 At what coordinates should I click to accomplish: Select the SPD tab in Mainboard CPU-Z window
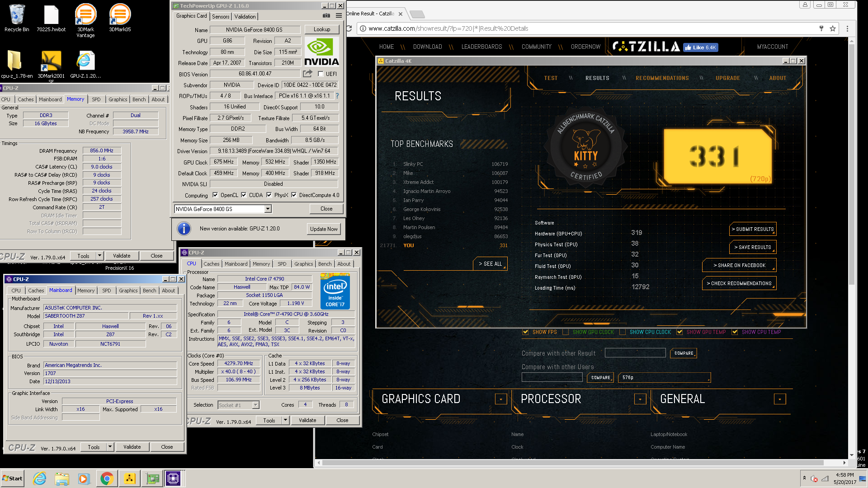point(107,291)
